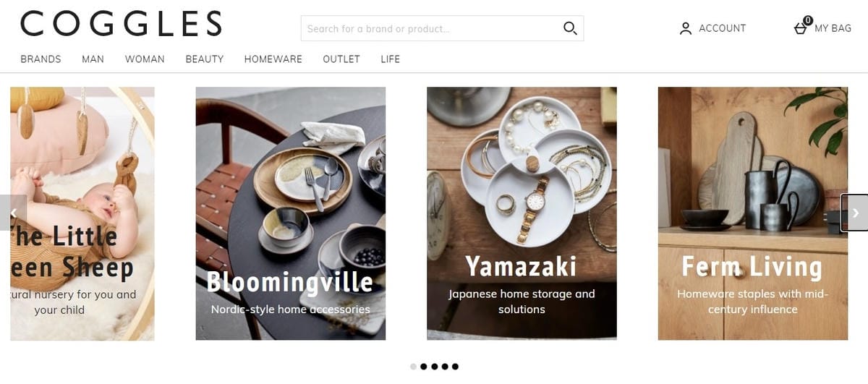Image resolution: width=868 pixels, height=384 pixels.
Task: Select the last carousel dot
Action: point(455,367)
